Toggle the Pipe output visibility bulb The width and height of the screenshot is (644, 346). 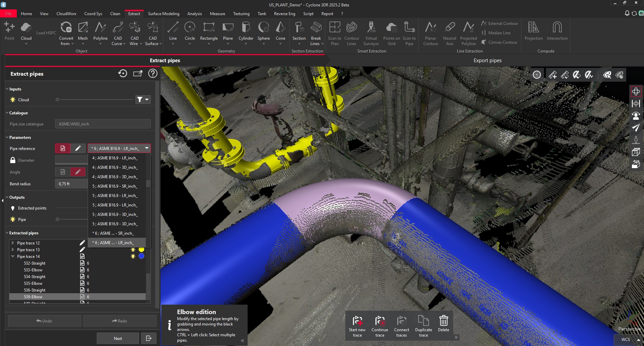tap(12, 219)
